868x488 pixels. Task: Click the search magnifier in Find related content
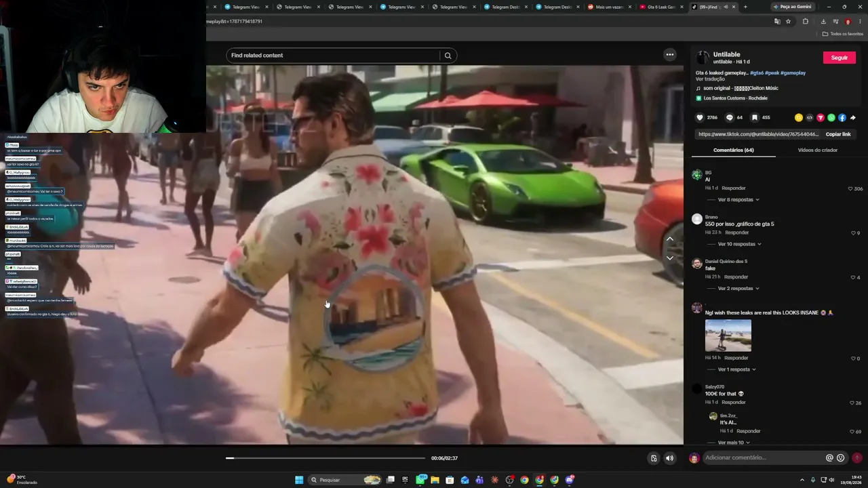[x=448, y=56]
